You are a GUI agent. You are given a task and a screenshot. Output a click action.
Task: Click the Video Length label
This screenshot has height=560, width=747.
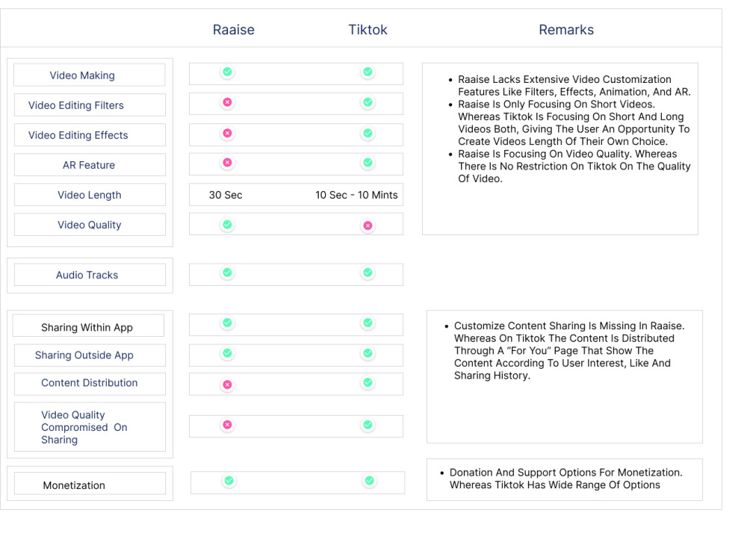tap(90, 195)
